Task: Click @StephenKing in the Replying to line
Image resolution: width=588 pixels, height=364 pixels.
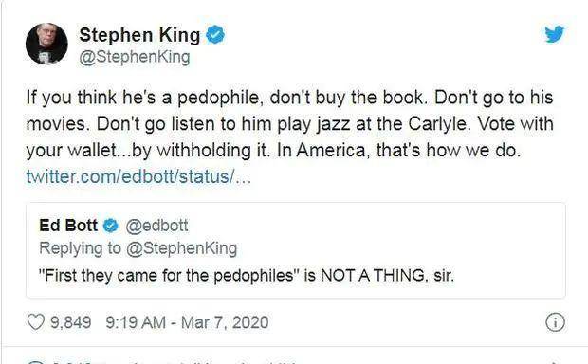Action: point(181,249)
